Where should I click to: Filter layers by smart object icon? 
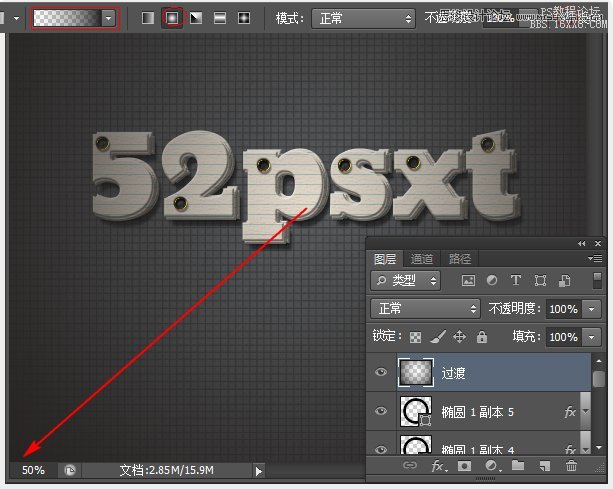point(564,281)
